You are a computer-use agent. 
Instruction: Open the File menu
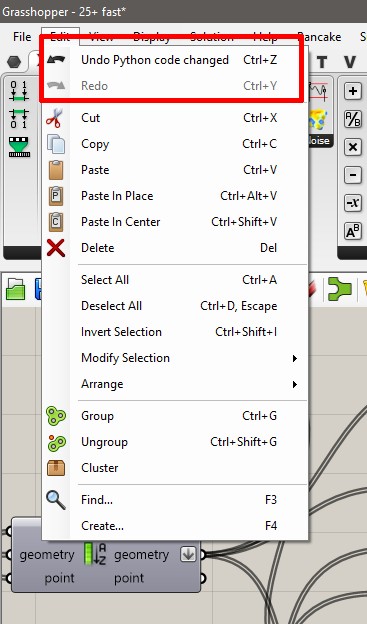(22, 37)
